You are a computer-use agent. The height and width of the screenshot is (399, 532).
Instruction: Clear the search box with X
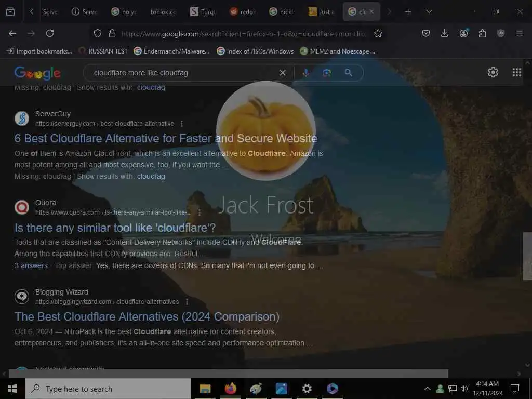click(283, 73)
